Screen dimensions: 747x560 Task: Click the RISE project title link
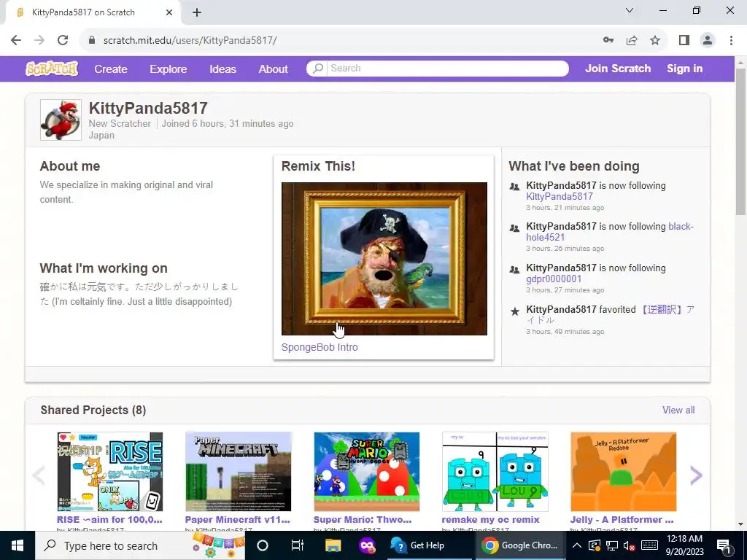(109, 519)
